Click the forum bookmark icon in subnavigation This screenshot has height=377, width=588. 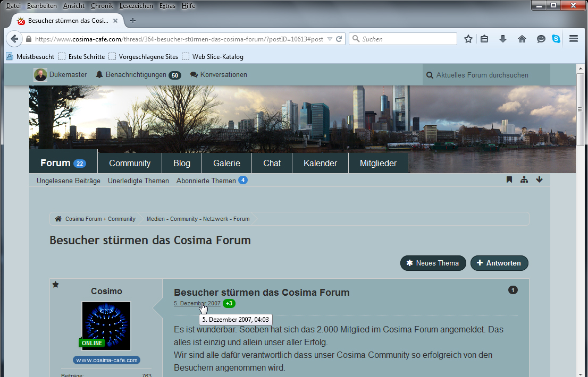(509, 180)
